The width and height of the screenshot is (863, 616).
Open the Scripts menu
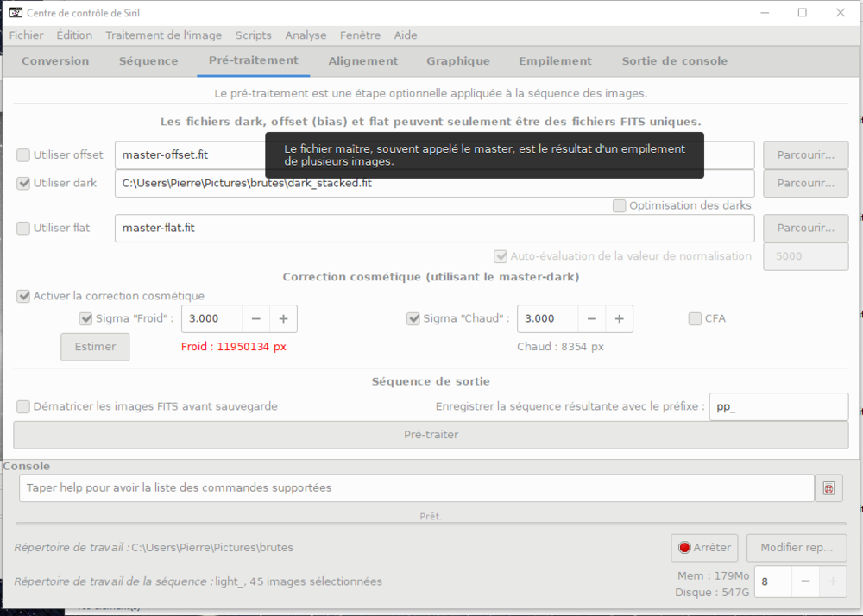click(x=253, y=35)
